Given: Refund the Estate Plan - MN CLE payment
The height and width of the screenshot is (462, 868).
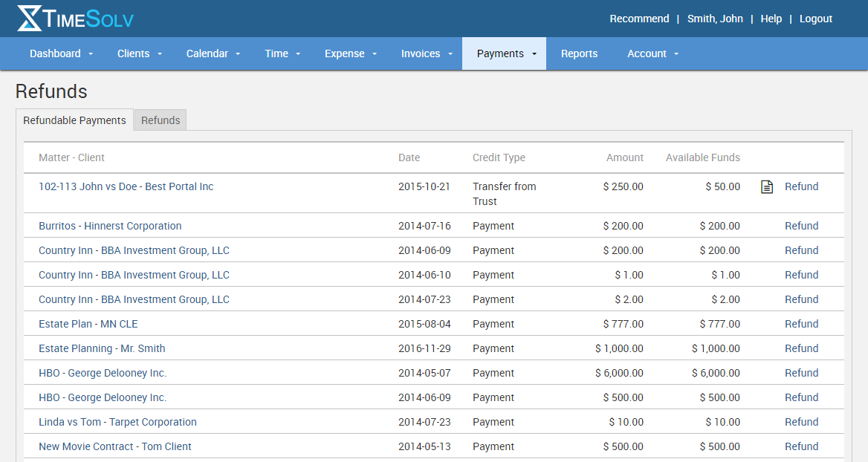Looking at the screenshot, I should [801, 323].
